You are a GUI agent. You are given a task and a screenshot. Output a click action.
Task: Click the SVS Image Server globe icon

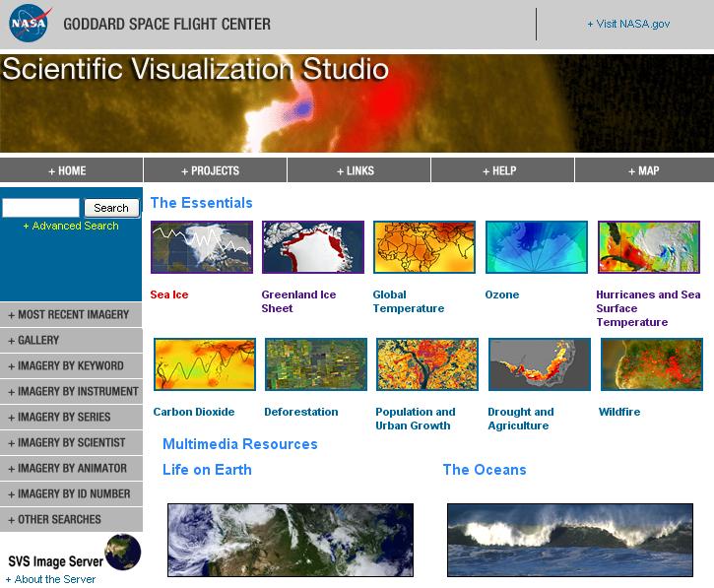pos(123,552)
